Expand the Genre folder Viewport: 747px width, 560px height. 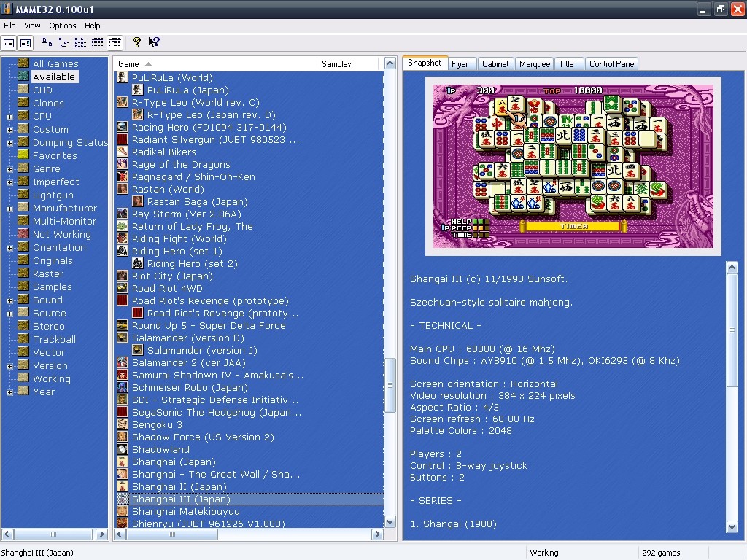[x=9, y=169]
